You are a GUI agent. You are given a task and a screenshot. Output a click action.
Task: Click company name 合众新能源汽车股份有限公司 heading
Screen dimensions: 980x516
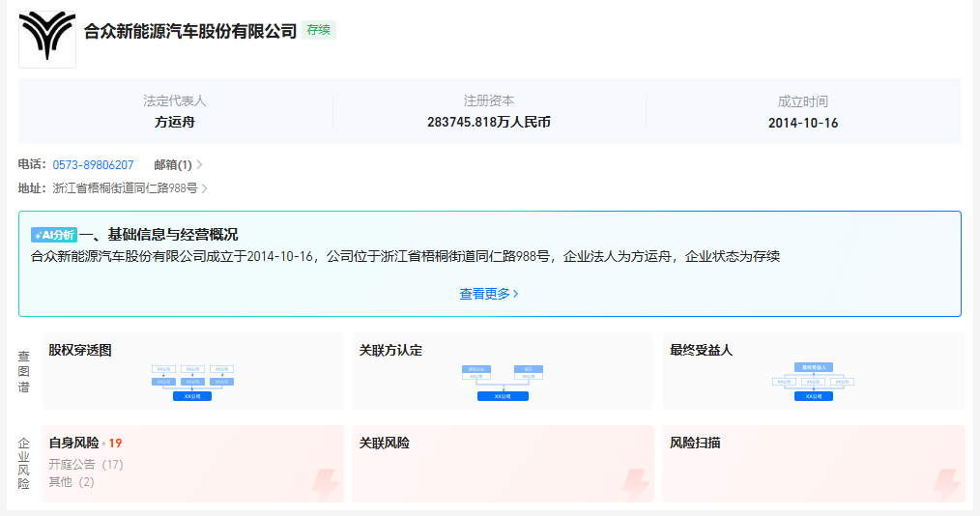point(190,31)
